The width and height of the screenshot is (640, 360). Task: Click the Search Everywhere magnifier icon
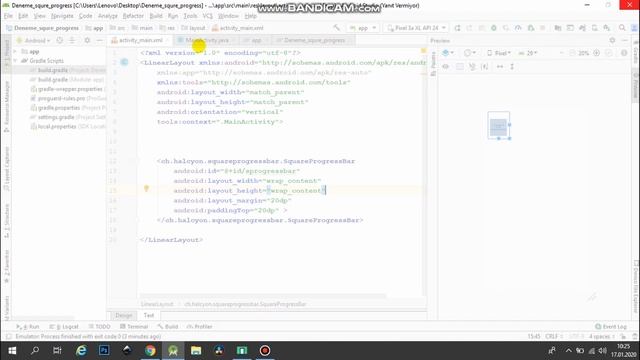tap(622, 28)
